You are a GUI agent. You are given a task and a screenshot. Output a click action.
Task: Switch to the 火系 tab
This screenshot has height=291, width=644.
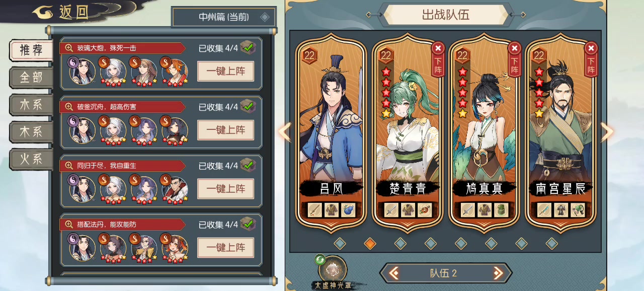[x=31, y=160]
